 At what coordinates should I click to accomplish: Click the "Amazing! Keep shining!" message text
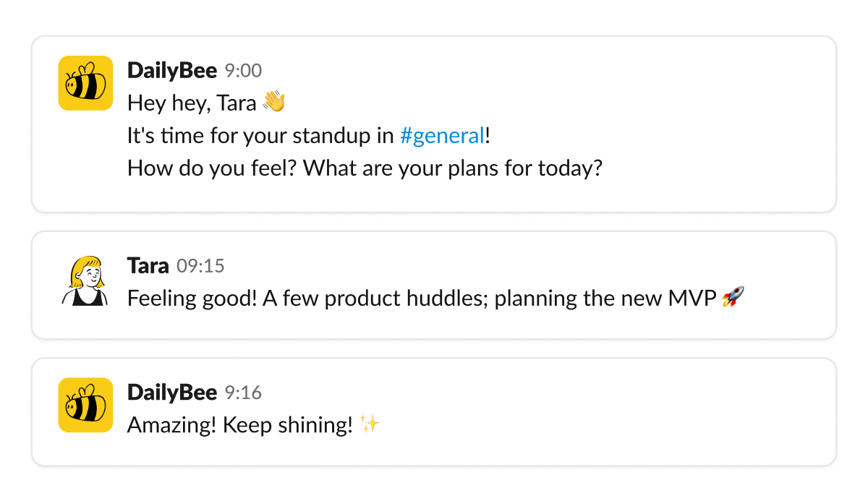pyautogui.click(x=240, y=425)
